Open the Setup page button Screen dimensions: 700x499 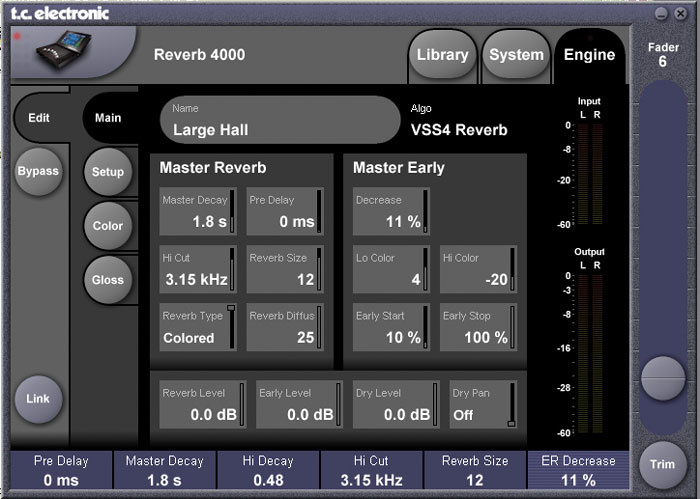tap(108, 172)
